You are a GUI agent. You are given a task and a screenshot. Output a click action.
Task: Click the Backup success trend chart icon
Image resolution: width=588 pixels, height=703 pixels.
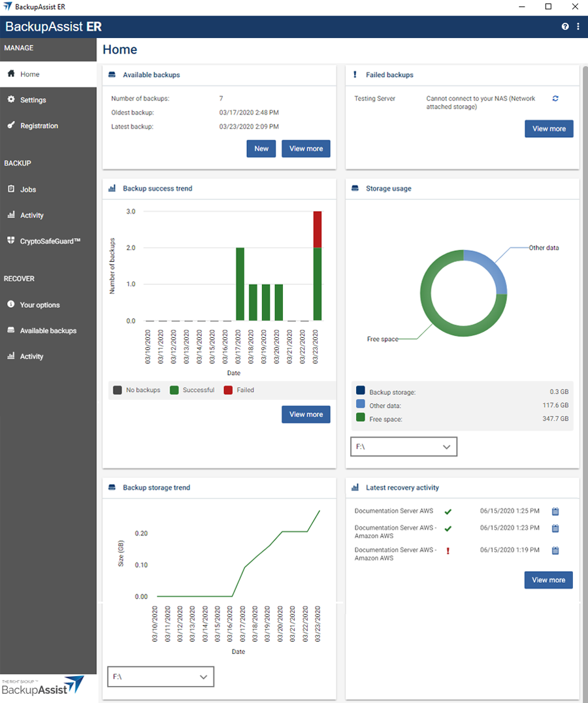[x=112, y=188]
